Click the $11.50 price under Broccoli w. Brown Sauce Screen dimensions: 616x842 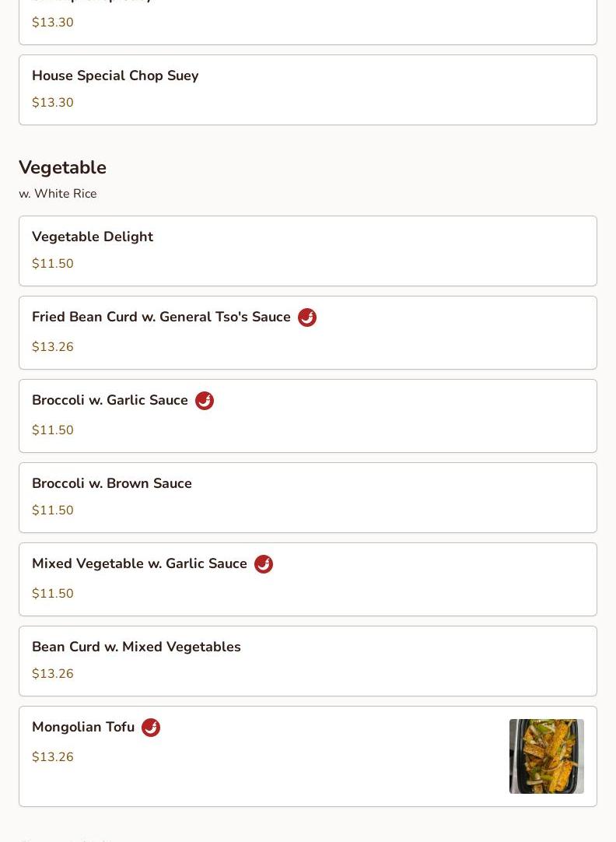[x=53, y=510]
